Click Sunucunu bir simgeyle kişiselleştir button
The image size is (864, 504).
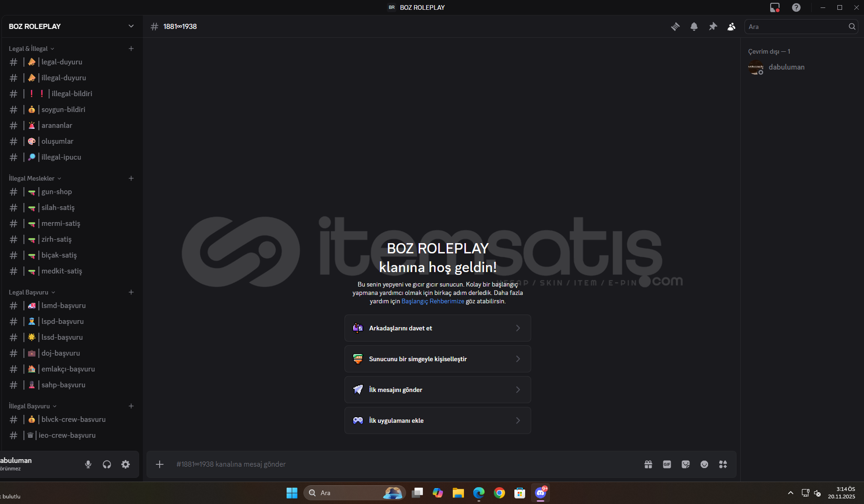[438, 359]
